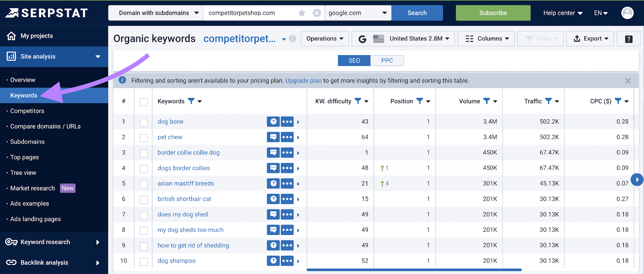The image size is (644, 274).
Task: Clear the domain search field
Action: [x=317, y=13]
